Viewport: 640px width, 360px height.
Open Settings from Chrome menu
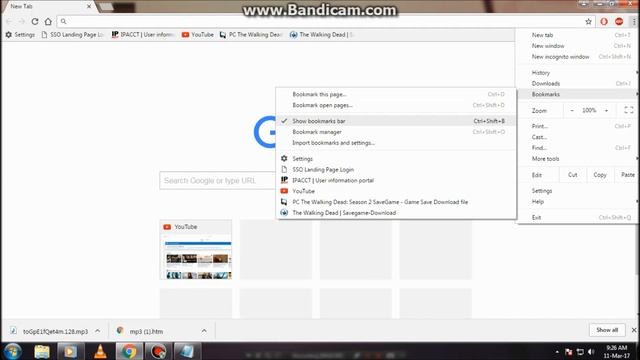pos(578,191)
